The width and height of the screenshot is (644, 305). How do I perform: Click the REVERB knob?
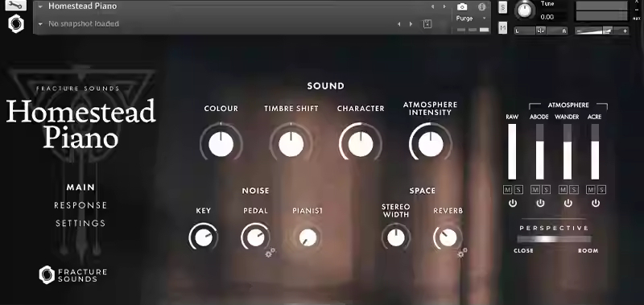click(448, 237)
